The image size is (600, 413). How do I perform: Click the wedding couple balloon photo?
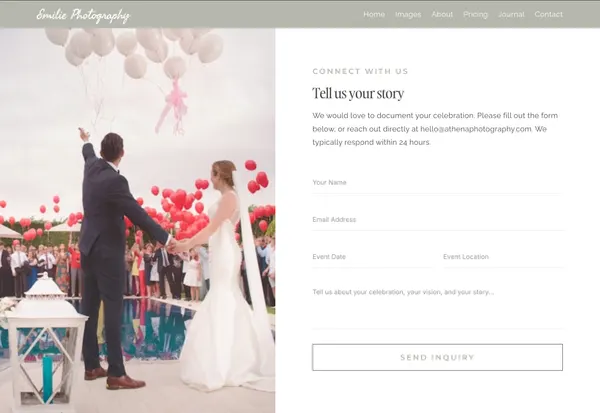coord(137,220)
